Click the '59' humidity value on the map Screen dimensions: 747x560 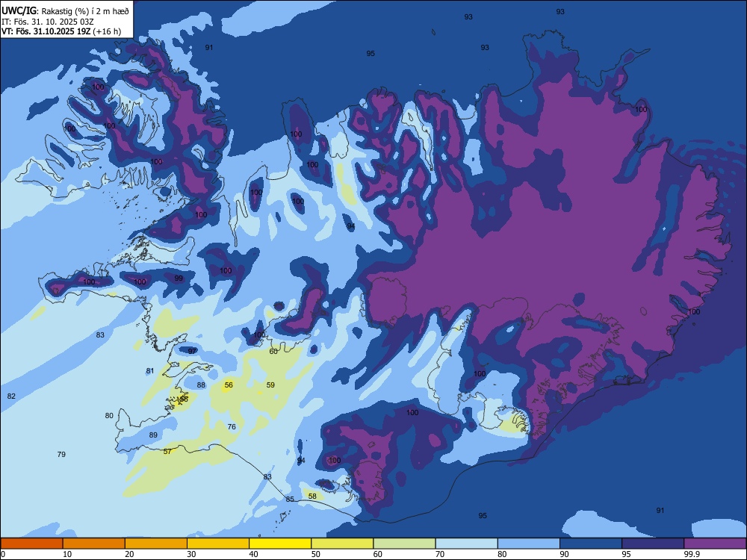(270, 385)
